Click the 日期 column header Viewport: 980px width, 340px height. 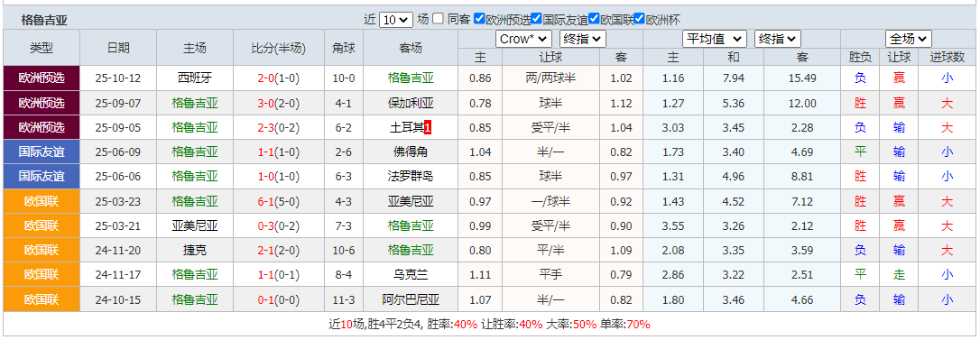[x=119, y=48]
